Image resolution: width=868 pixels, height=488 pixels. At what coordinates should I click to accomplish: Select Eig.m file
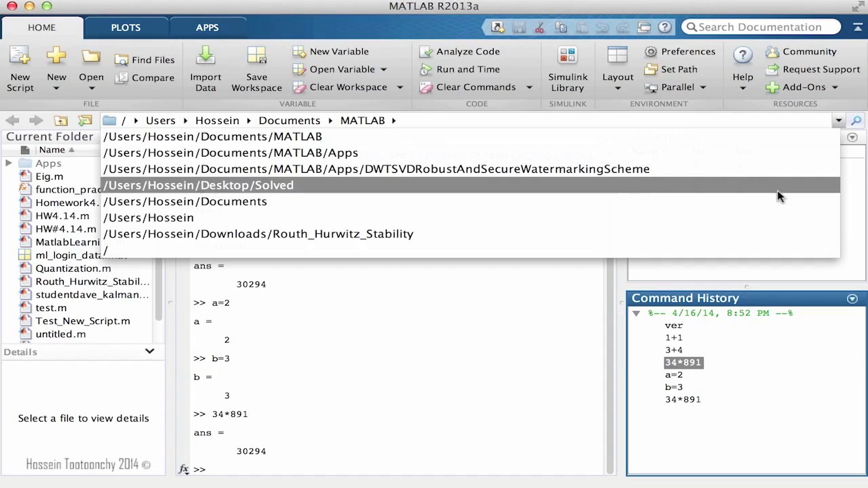[x=49, y=176]
